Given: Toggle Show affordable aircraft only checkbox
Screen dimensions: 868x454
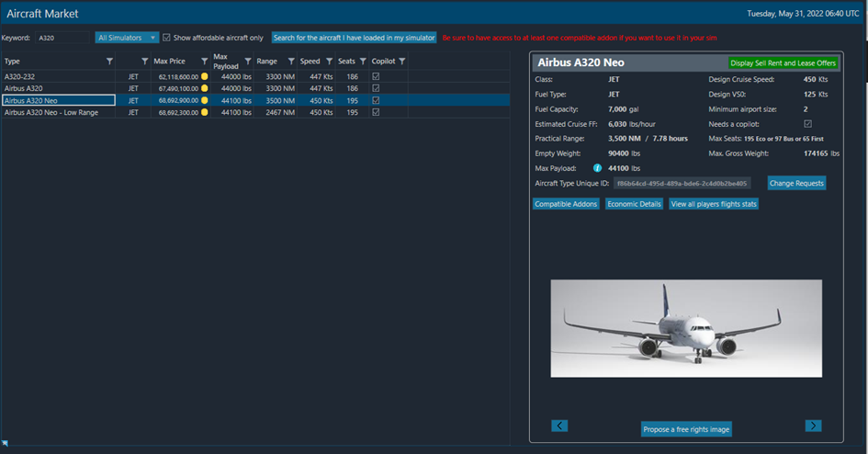Looking at the screenshot, I should point(166,38).
